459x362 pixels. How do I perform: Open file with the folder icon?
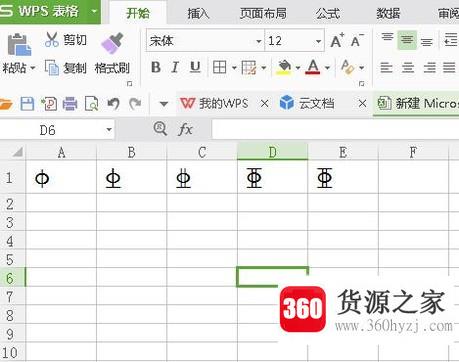point(5,104)
